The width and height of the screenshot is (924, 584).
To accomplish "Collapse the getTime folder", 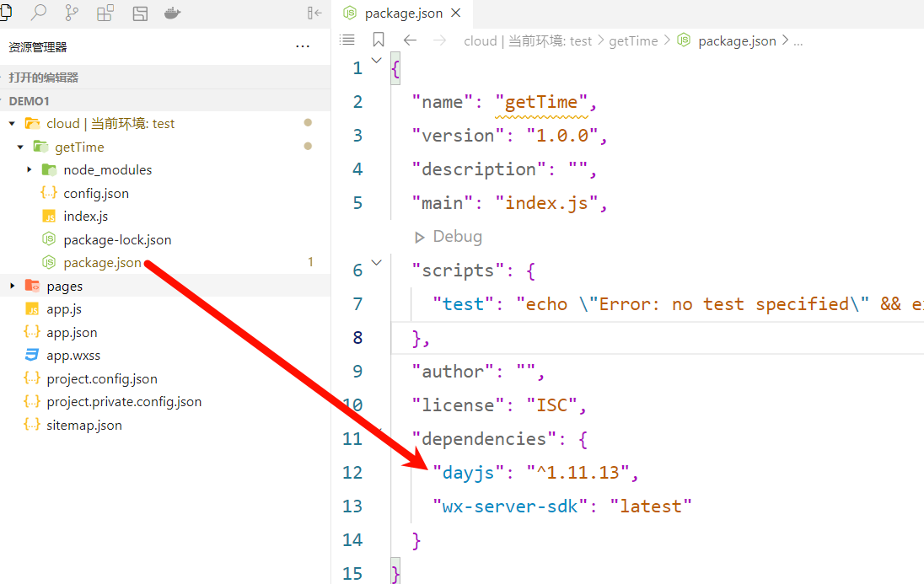I will [20, 147].
